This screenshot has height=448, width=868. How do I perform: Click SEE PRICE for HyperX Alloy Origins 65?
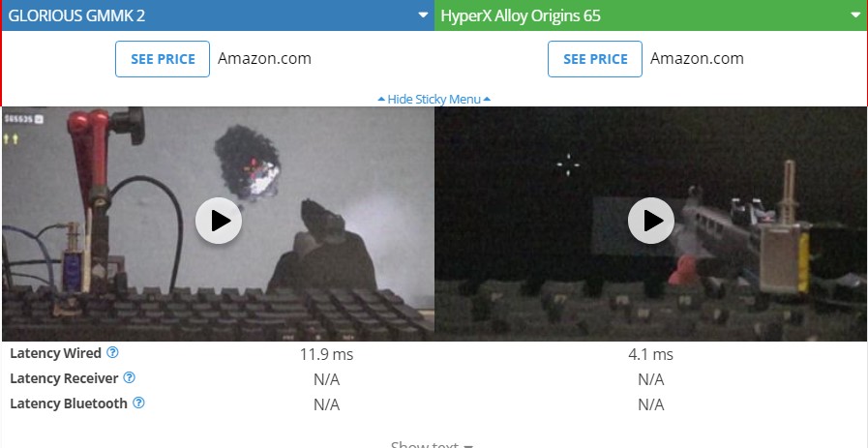595,59
